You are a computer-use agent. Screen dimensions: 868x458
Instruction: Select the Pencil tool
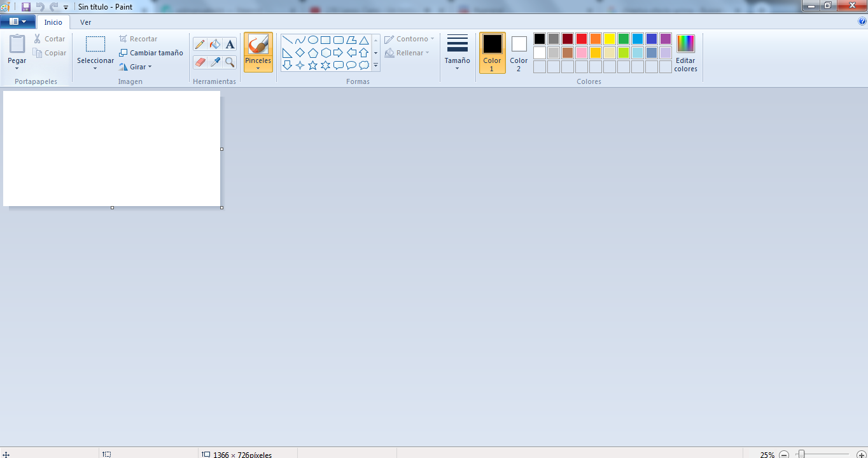pyautogui.click(x=200, y=44)
